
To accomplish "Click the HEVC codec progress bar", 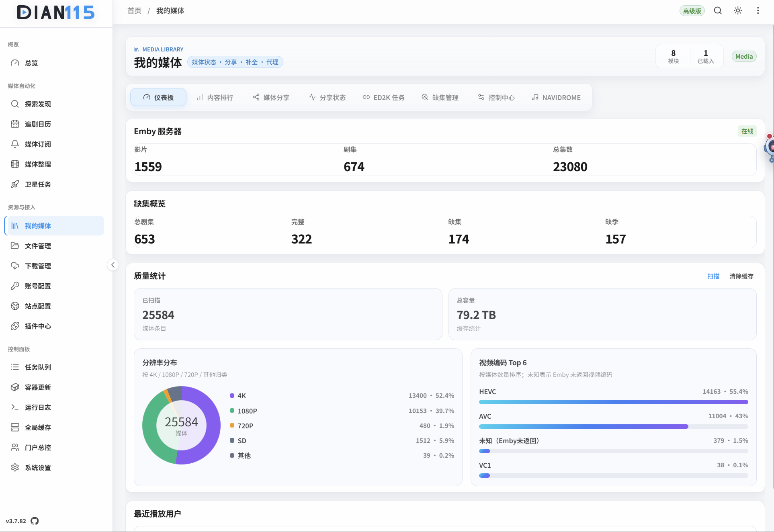I will coord(613,402).
